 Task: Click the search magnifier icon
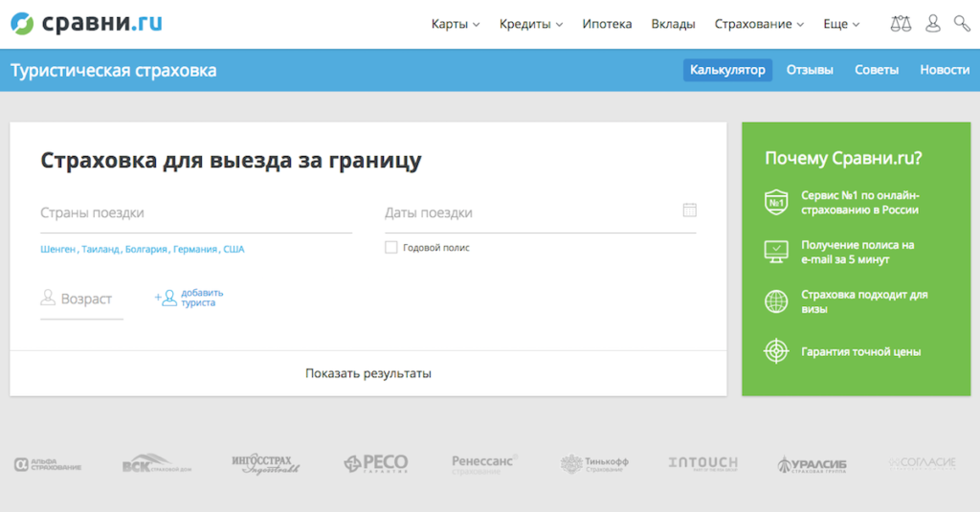(962, 24)
